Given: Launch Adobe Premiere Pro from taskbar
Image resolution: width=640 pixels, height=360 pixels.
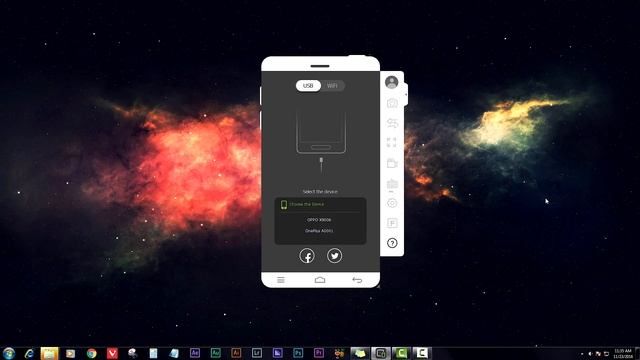Looking at the screenshot, I should click(x=319, y=353).
